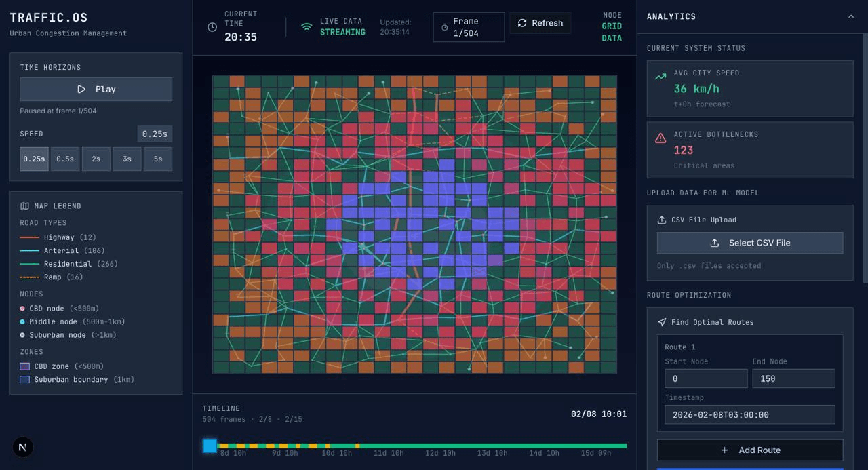Click the Active Bottlenecks warning triangle icon

pos(660,138)
